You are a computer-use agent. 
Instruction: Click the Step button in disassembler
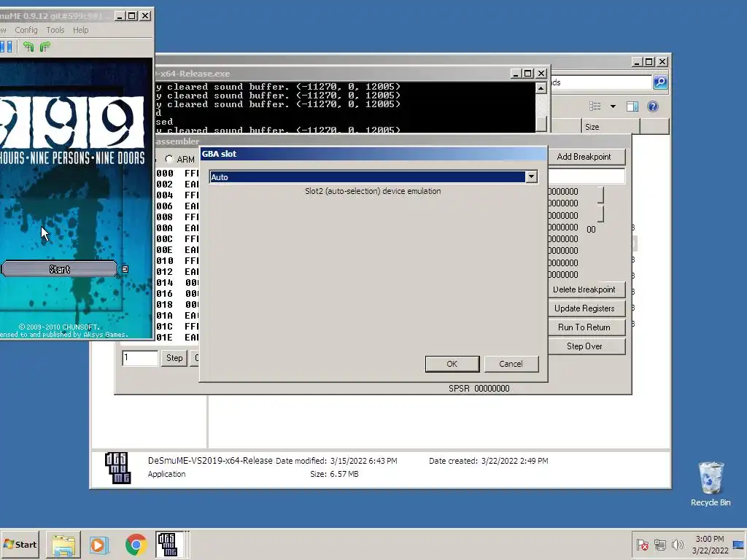pyautogui.click(x=174, y=357)
